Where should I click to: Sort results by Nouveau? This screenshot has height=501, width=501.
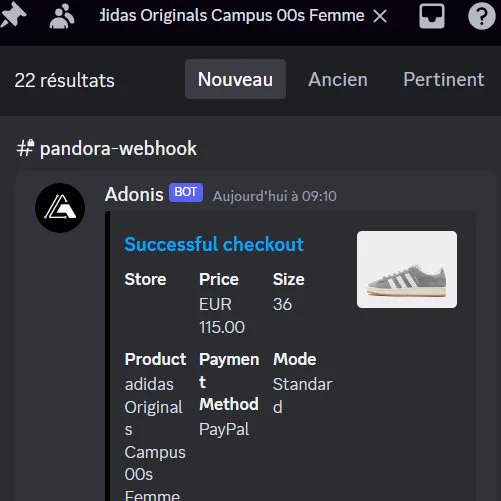235,79
